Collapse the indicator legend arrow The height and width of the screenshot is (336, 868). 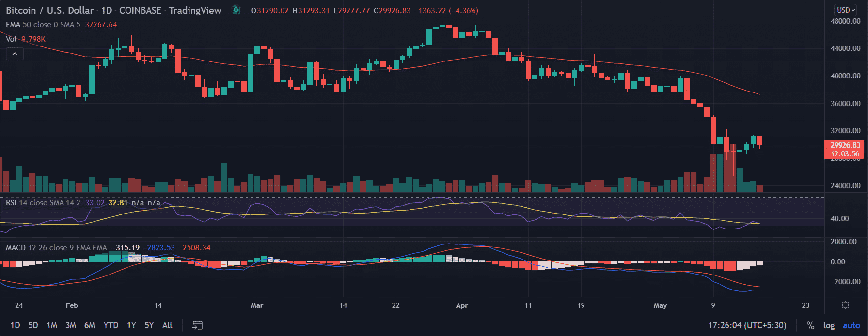coord(15,54)
